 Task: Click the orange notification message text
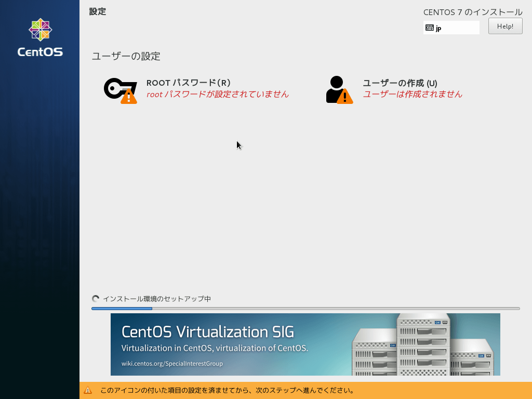tap(223, 390)
